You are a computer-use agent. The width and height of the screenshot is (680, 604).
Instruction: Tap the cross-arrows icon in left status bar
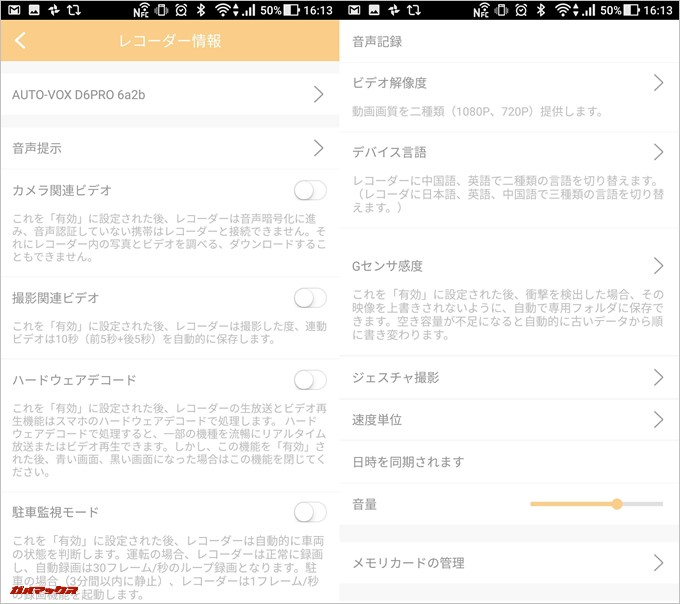54,10
